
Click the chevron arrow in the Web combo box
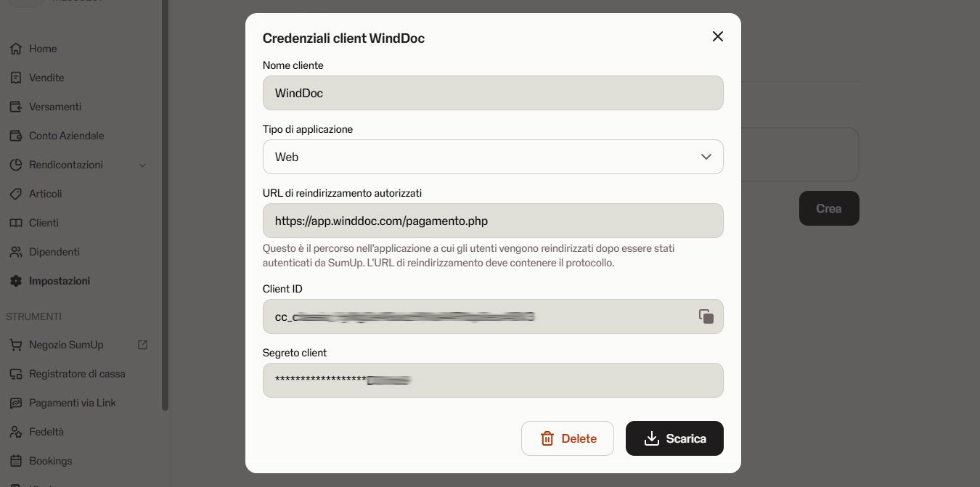coord(706,157)
